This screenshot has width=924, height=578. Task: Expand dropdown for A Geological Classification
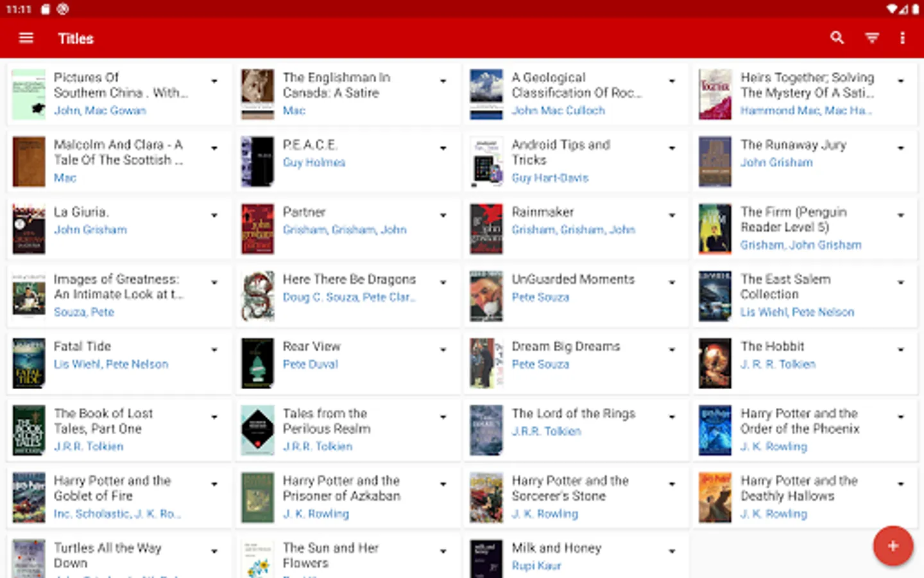pos(672,81)
